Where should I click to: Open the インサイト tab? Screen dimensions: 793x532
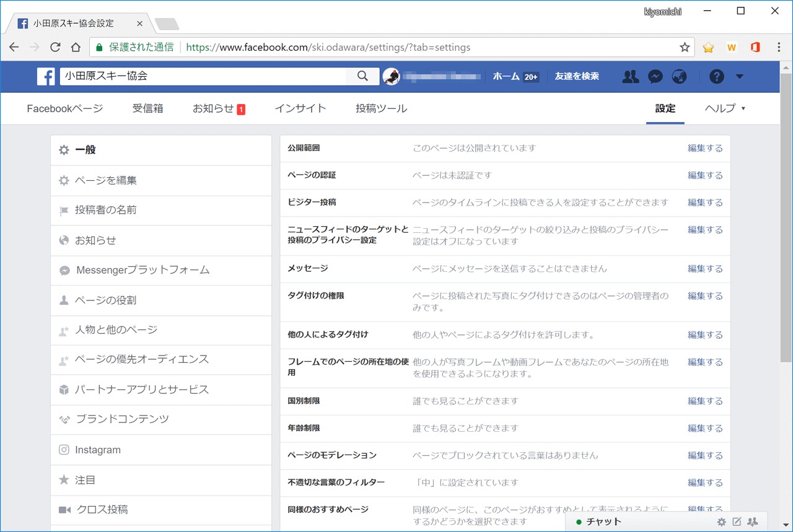300,108
